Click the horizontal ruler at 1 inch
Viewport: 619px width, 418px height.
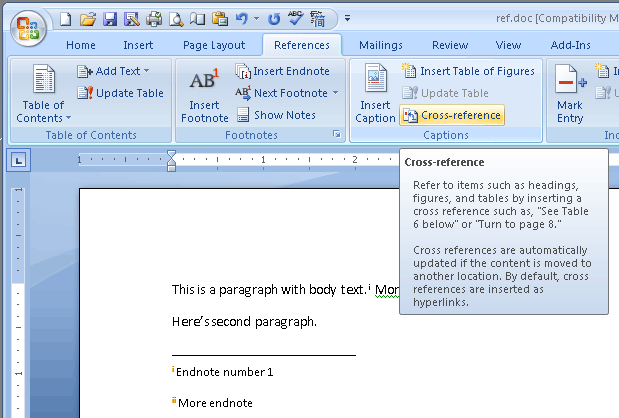tap(263, 159)
